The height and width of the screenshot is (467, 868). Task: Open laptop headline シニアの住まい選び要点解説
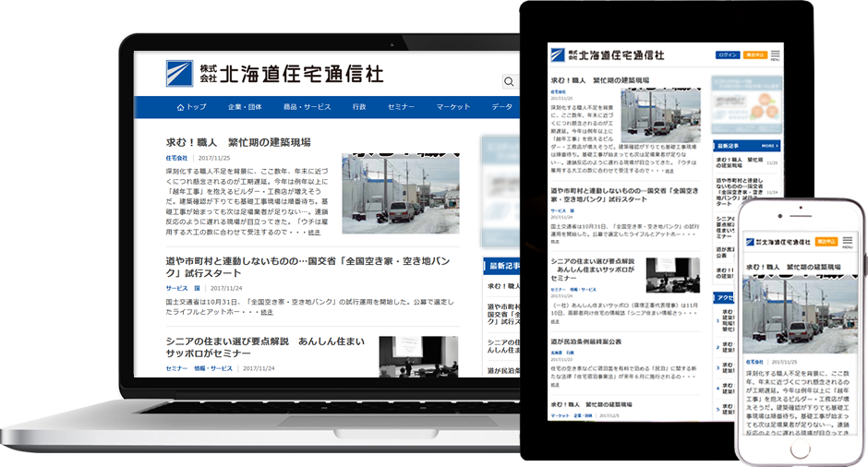pos(265,347)
